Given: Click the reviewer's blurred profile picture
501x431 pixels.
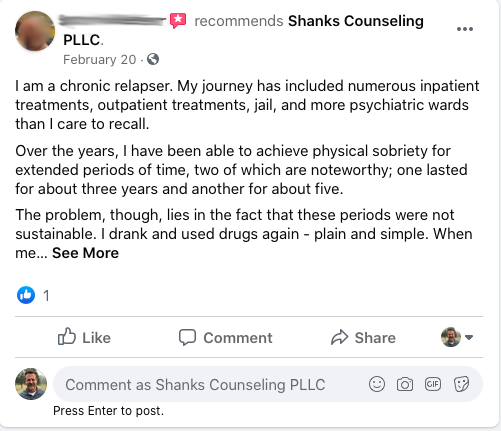Looking at the screenshot, I should (x=35, y=31).
